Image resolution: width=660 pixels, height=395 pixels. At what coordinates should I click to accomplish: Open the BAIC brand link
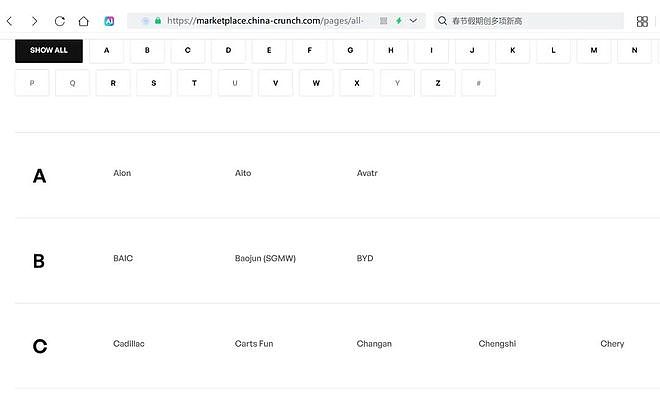tap(123, 258)
